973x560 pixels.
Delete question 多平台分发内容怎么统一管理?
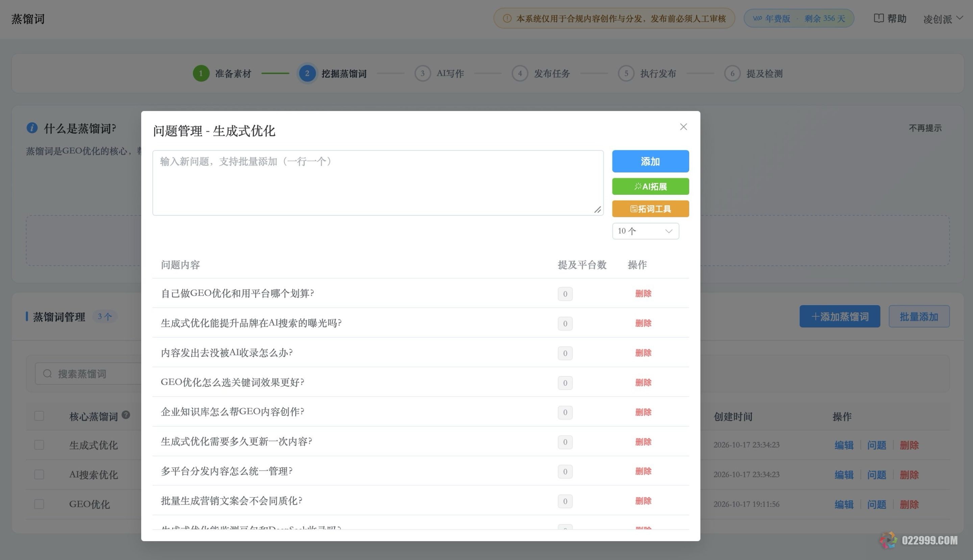pyautogui.click(x=643, y=471)
